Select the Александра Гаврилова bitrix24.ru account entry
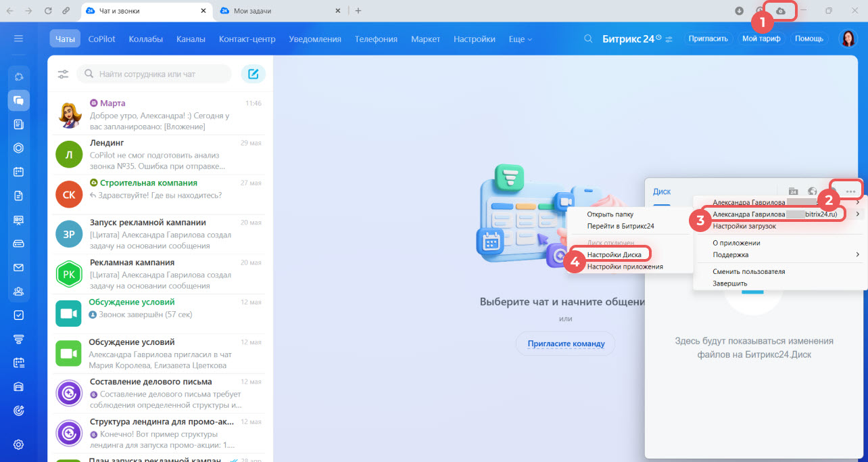Screen dimensions: 868x462 [775, 214]
